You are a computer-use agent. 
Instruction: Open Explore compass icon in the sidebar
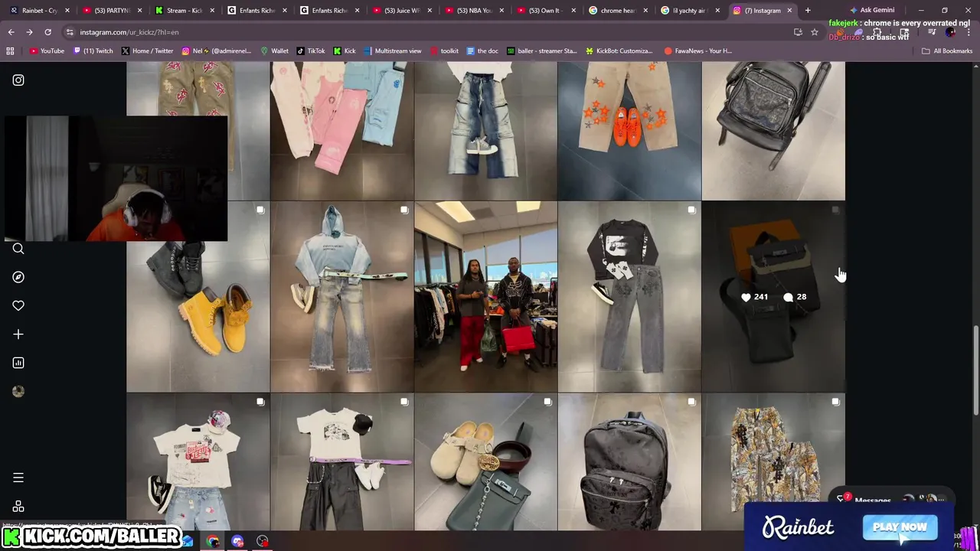tap(18, 277)
